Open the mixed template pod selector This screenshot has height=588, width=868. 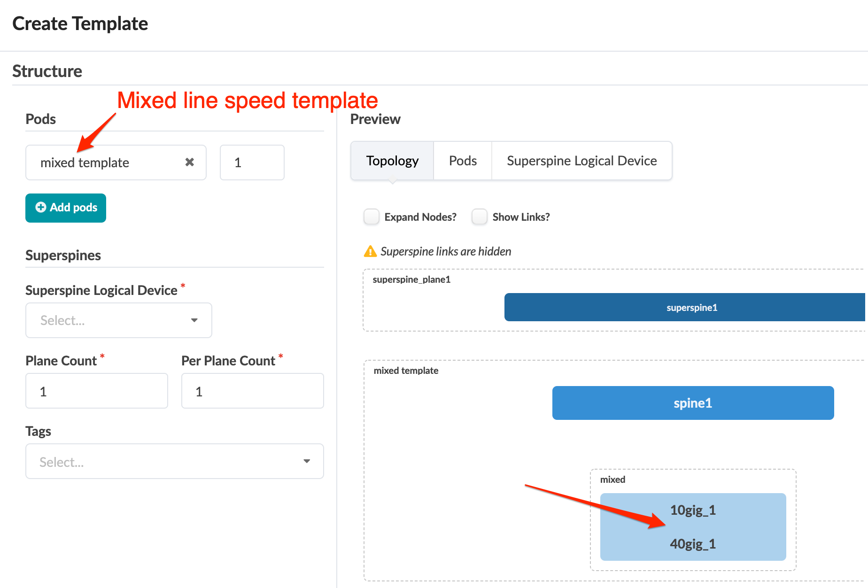pos(108,162)
